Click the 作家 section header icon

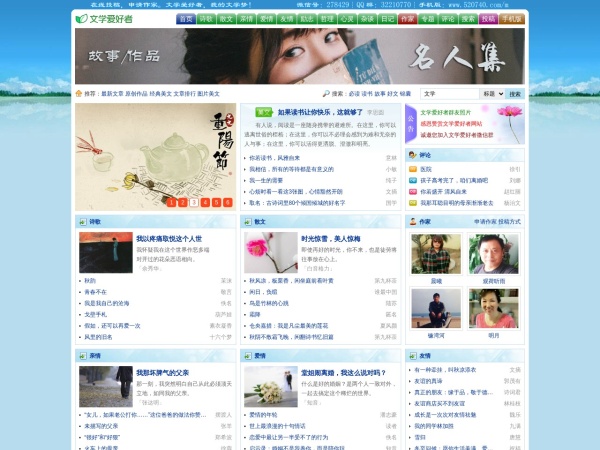412,221
